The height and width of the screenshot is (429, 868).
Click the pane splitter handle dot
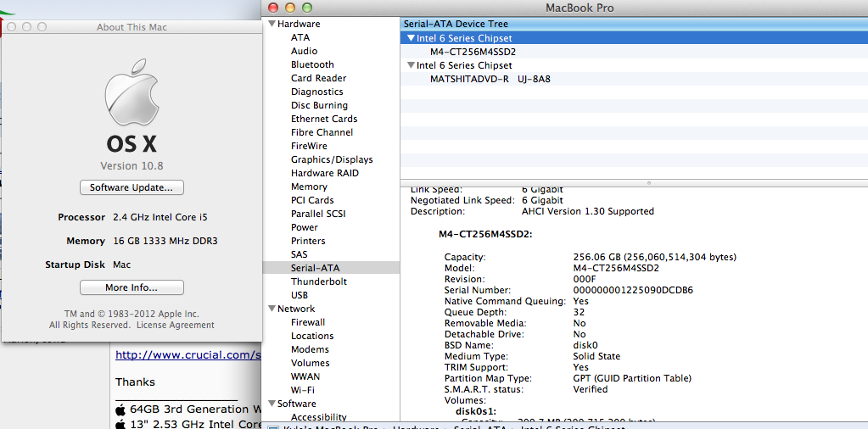[x=649, y=183]
